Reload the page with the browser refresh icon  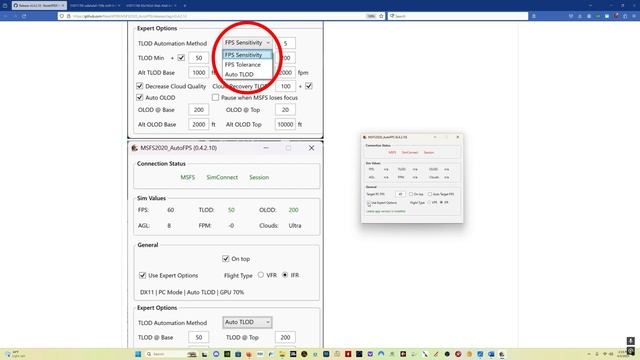tap(24, 16)
